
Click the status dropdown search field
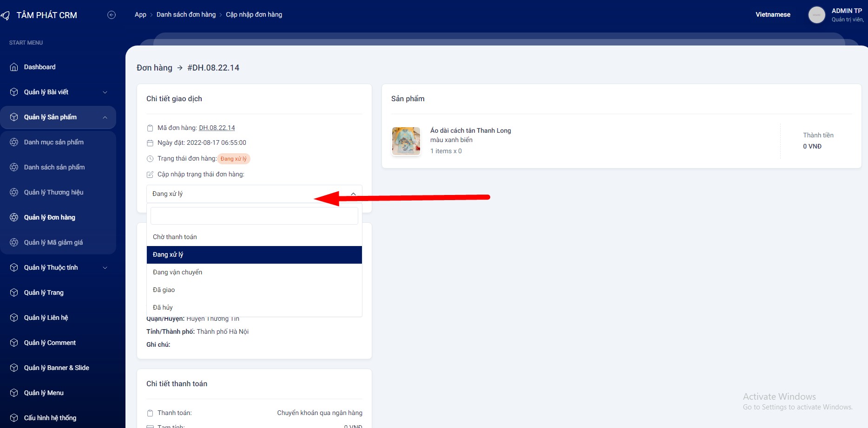tap(254, 216)
